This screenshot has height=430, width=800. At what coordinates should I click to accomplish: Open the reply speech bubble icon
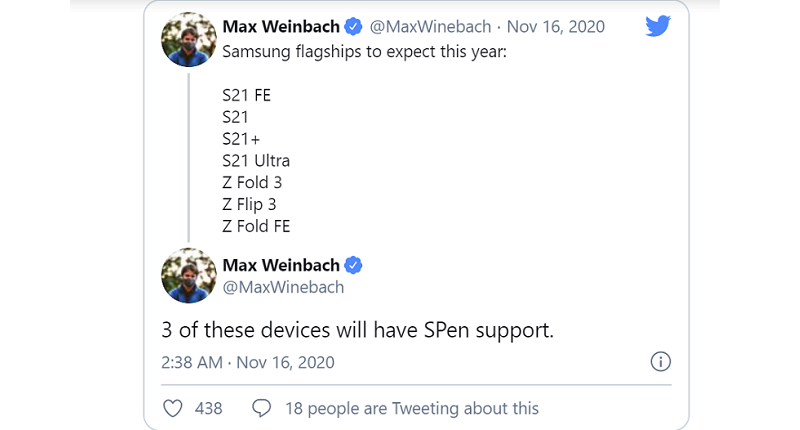pos(261,408)
